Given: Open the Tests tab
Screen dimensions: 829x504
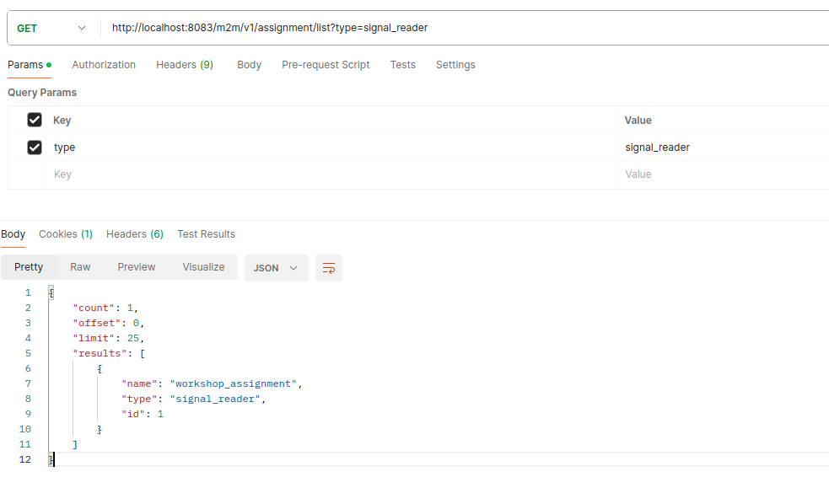Looking at the screenshot, I should pyautogui.click(x=402, y=65).
